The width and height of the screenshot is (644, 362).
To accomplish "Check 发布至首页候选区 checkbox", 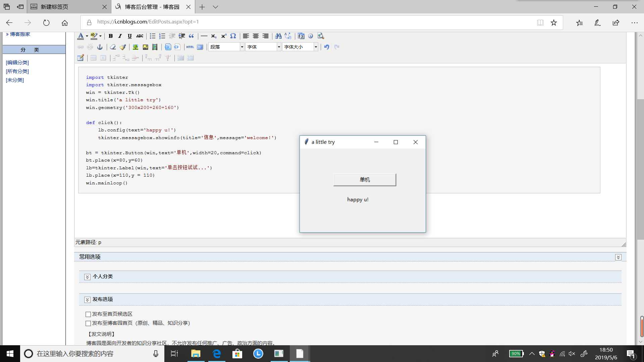I will coord(88,314).
